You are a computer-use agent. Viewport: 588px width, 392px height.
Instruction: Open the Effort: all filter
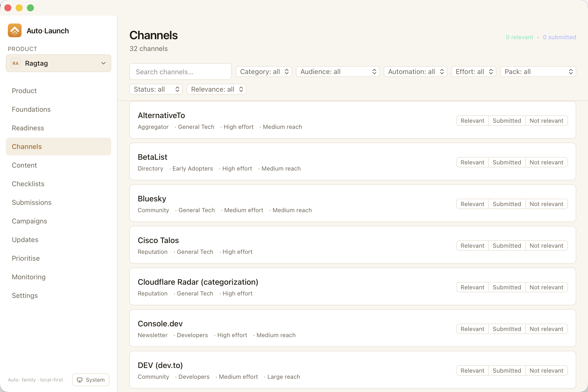474,72
